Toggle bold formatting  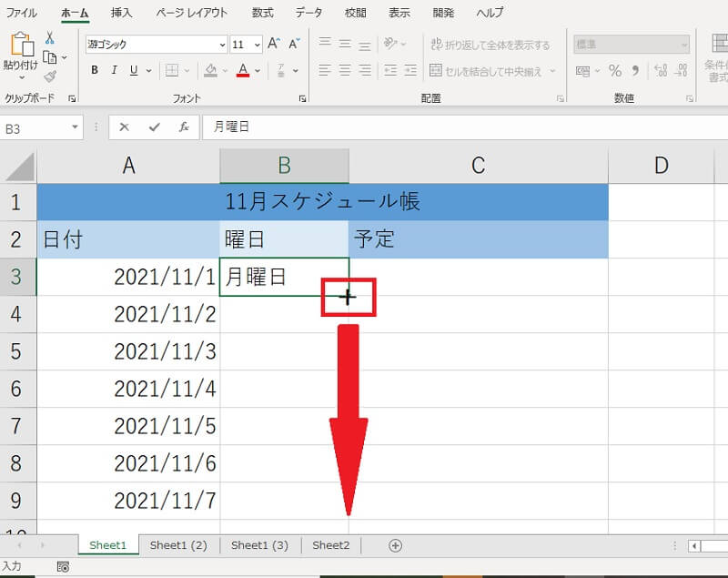(95, 71)
